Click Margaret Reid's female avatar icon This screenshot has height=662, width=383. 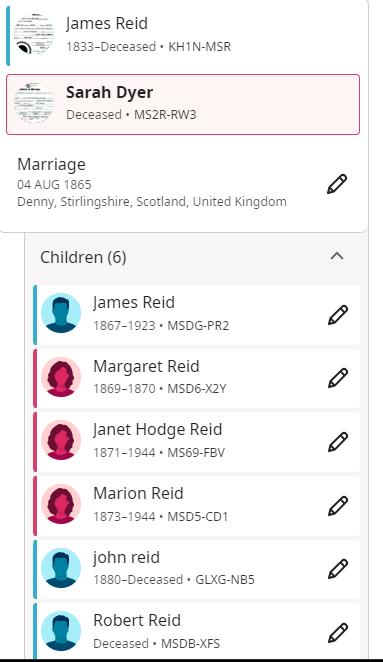pos(61,377)
